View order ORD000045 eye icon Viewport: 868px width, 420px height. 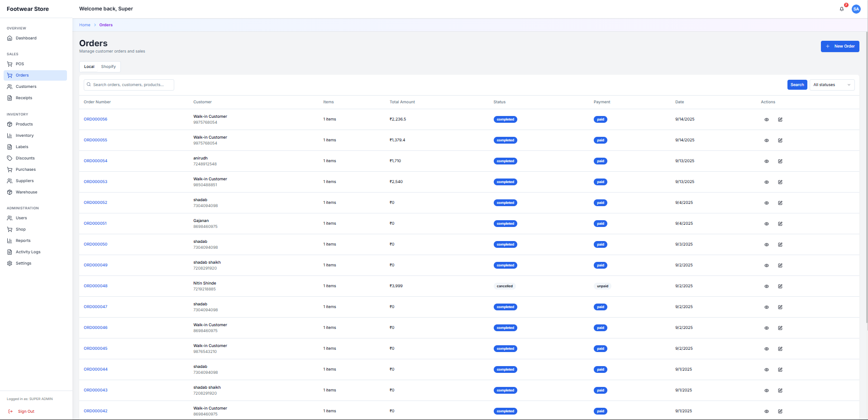click(767, 349)
